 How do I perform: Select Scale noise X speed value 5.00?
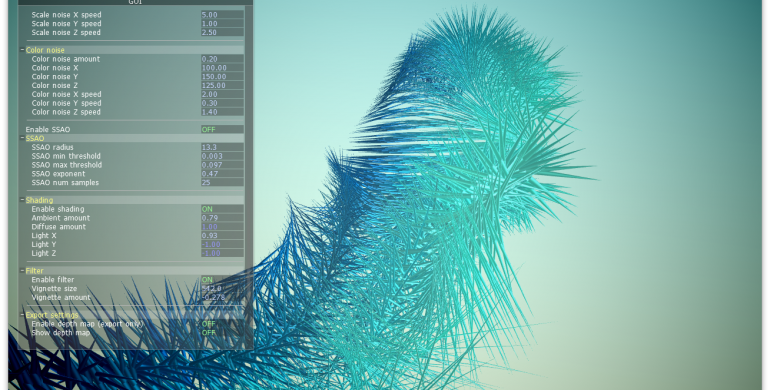point(222,15)
